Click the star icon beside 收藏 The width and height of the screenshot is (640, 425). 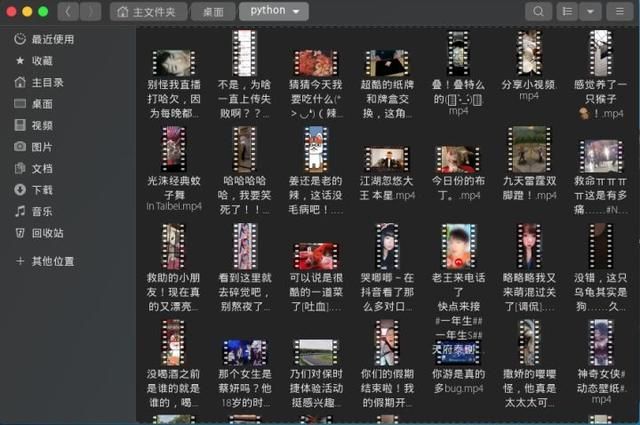(20, 61)
